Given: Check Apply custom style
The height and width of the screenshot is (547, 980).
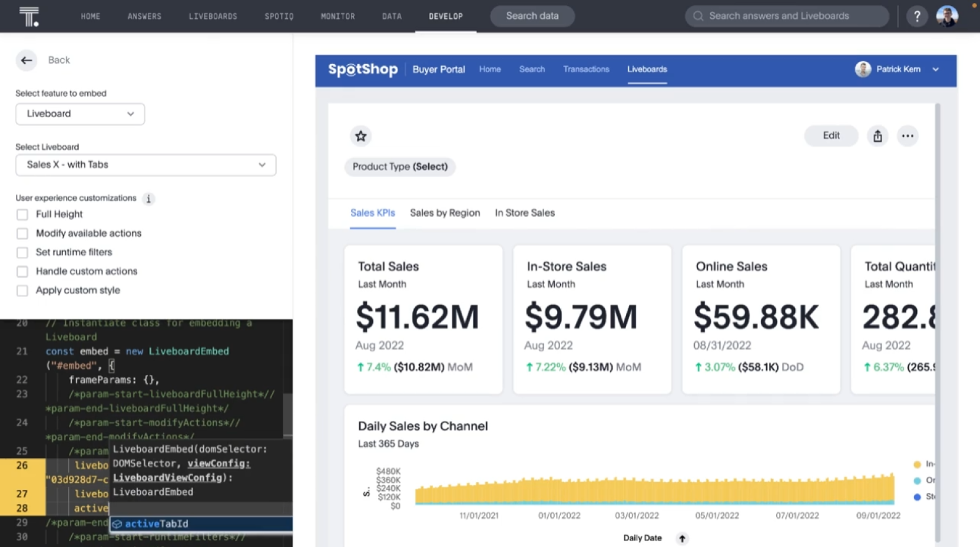Looking at the screenshot, I should tap(22, 291).
